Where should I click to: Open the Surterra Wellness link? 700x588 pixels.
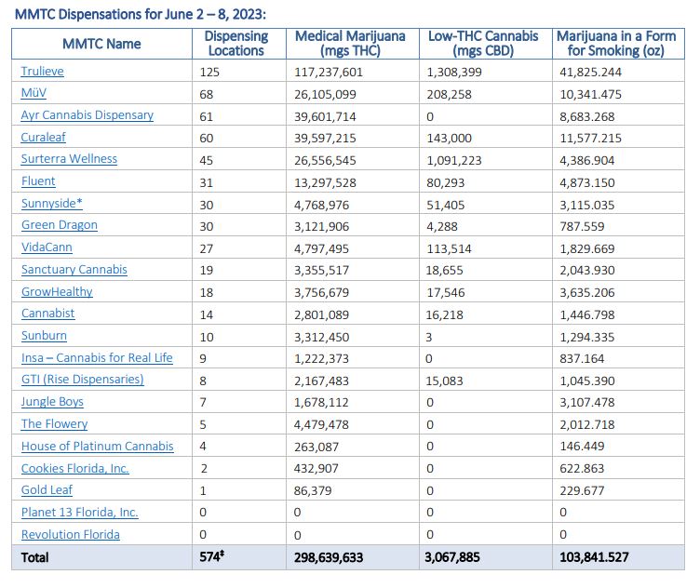tap(69, 159)
